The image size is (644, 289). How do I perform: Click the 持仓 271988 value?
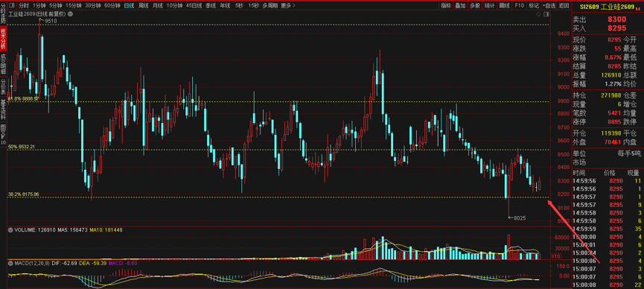(610, 95)
